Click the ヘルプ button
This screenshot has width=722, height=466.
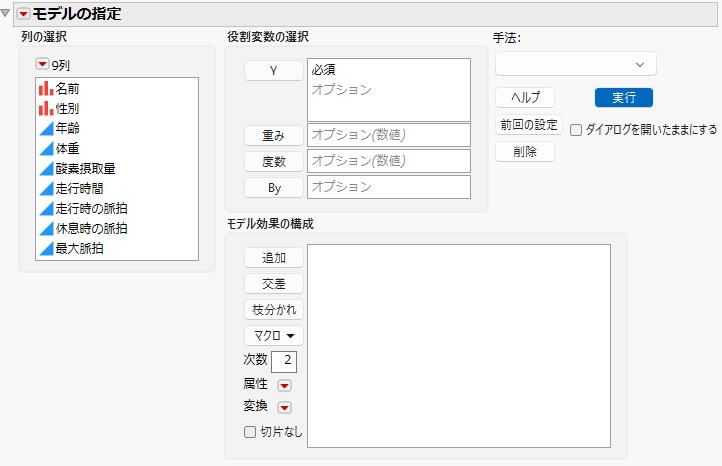click(525, 98)
